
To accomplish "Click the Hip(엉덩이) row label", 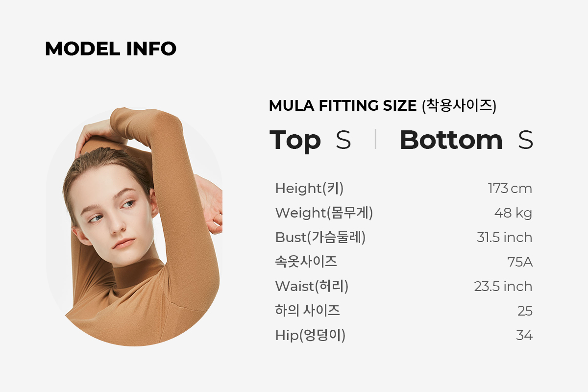I will [x=311, y=336].
